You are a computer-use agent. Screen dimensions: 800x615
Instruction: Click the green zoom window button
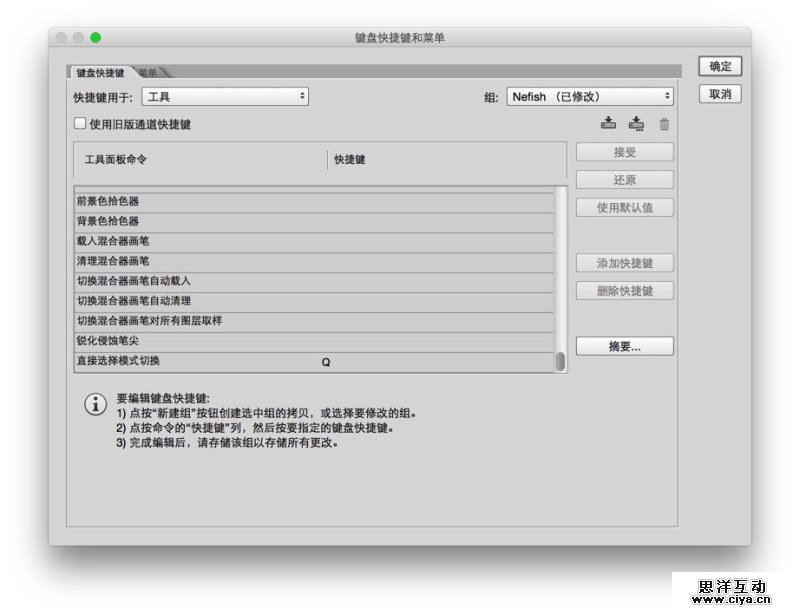coord(96,38)
